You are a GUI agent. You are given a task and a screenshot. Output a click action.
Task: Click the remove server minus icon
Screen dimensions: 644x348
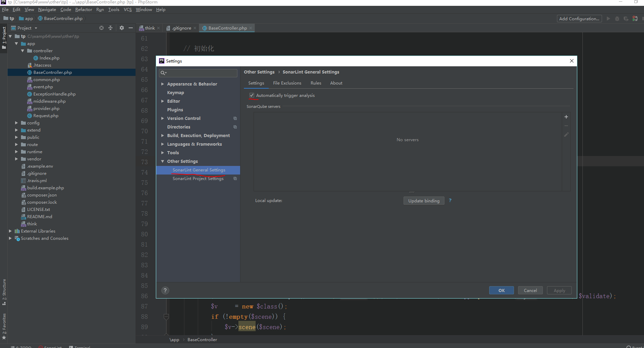566,126
